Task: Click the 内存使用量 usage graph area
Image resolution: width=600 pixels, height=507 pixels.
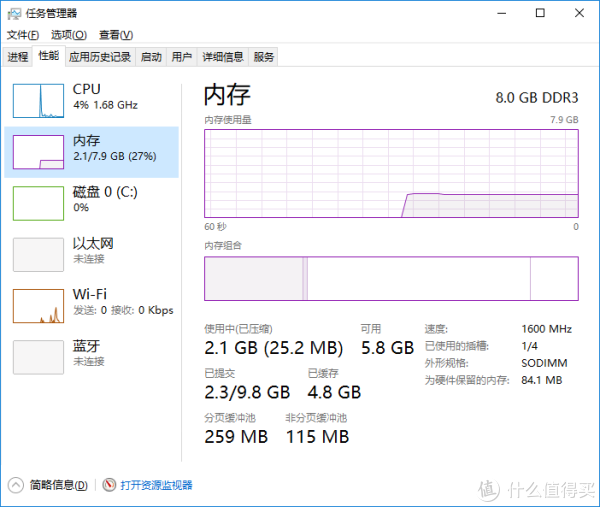Action: [391, 173]
